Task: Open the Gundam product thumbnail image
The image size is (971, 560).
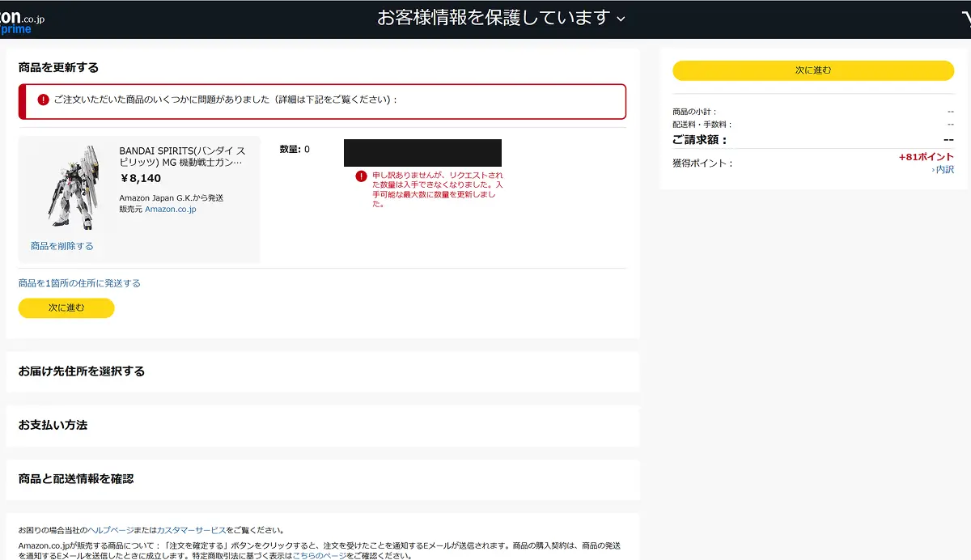Action: 74,188
